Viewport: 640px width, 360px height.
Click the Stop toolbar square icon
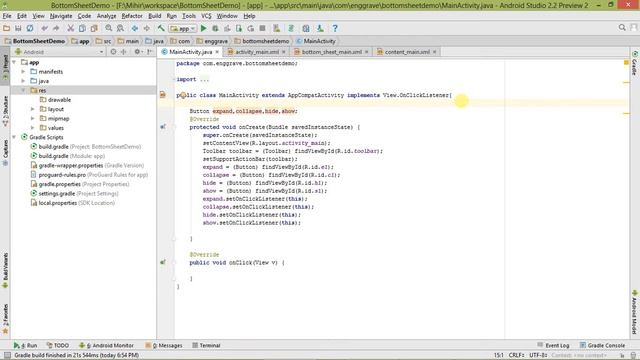262,28
